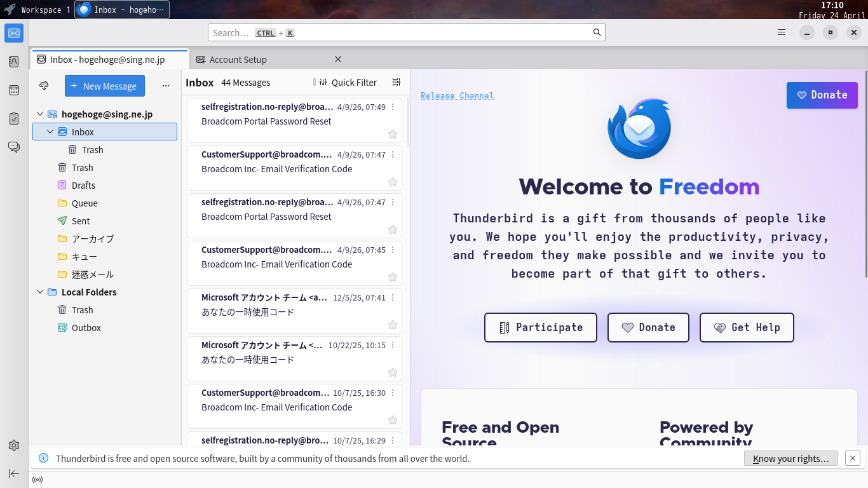Star the Microsoft message dated 12/5/25
Screen dimensions: 868x488
coord(393,325)
